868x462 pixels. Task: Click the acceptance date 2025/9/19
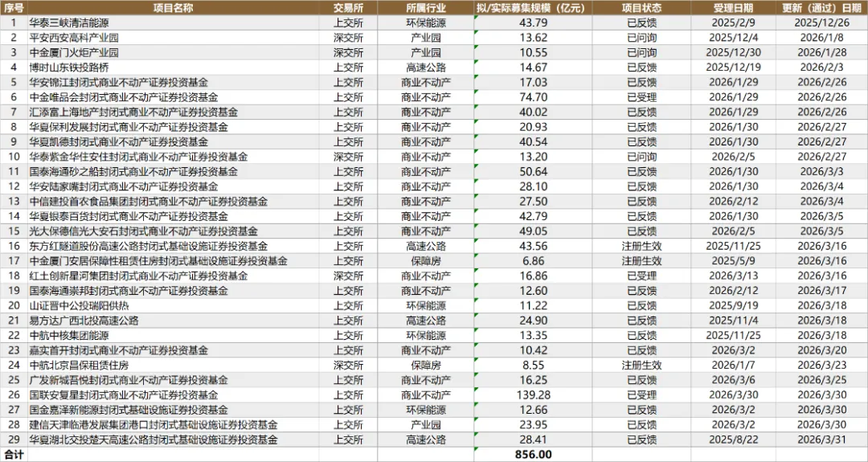click(x=733, y=305)
